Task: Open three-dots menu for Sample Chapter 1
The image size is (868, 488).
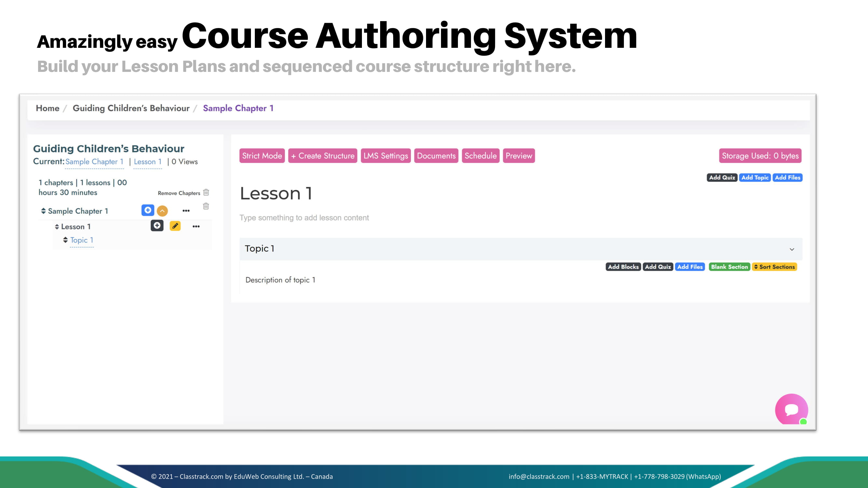Action: [x=186, y=211]
